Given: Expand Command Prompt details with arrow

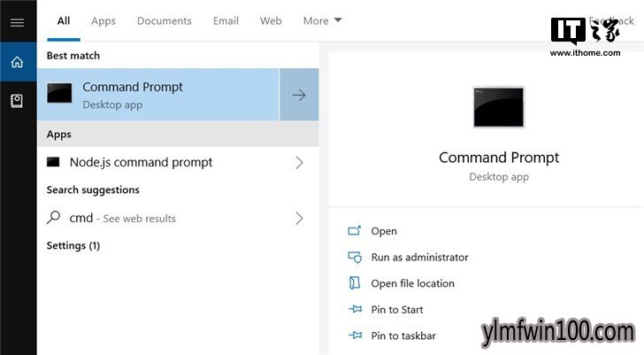Looking at the screenshot, I should point(299,95).
